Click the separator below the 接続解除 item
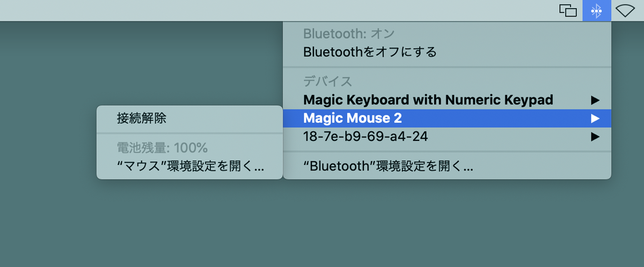Viewport: 644px width, 267px height. click(x=189, y=133)
